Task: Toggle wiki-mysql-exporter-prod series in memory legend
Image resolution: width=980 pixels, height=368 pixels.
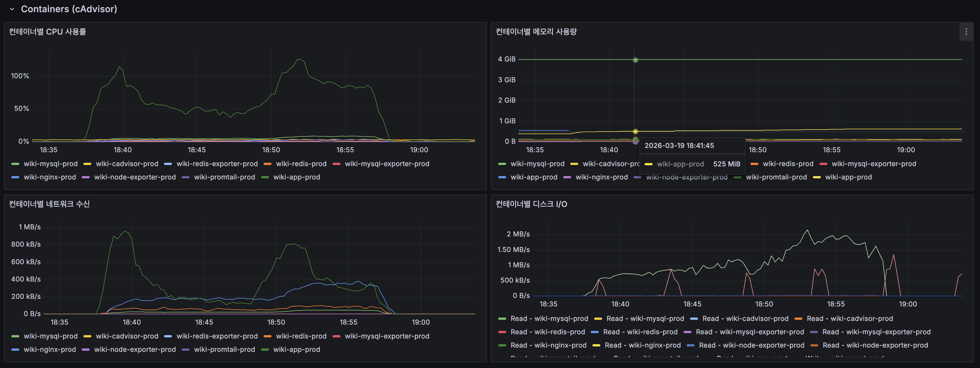Action: pos(874,164)
